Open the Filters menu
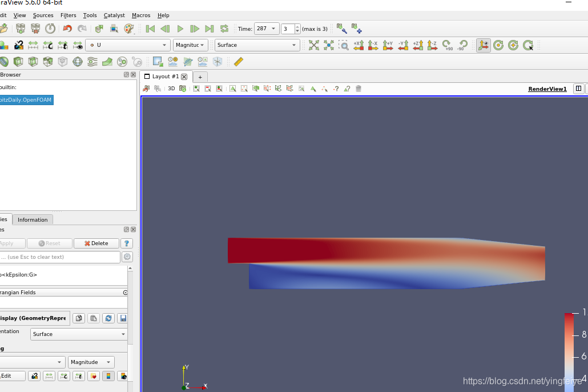 tap(68, 15)
